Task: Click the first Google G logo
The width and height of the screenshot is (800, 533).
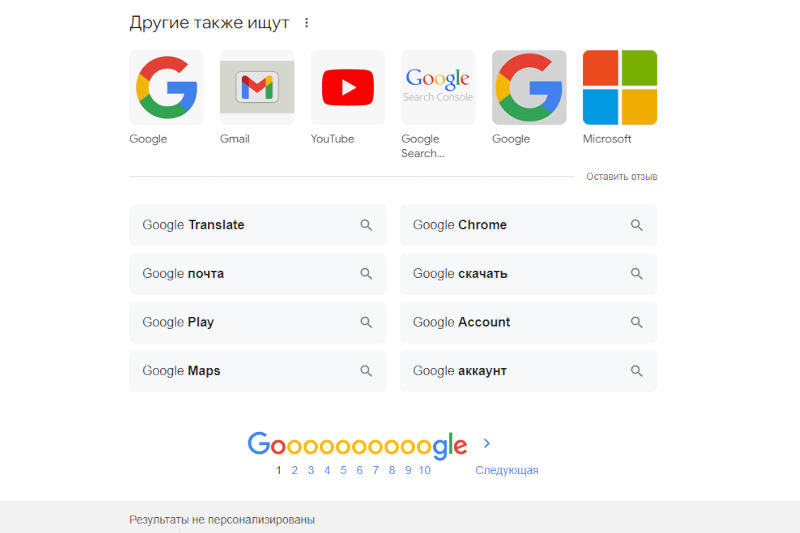Action: point(166,88)
